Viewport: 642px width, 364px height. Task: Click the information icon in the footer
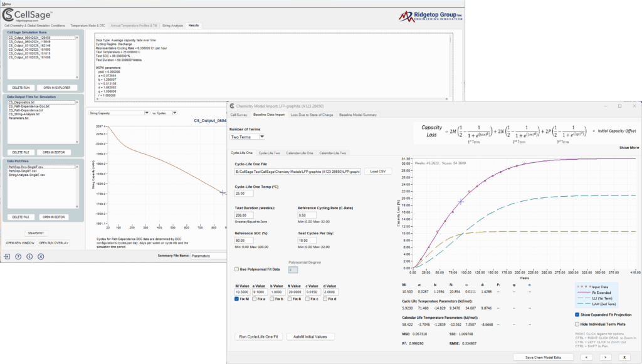click(x=29, y=256)
